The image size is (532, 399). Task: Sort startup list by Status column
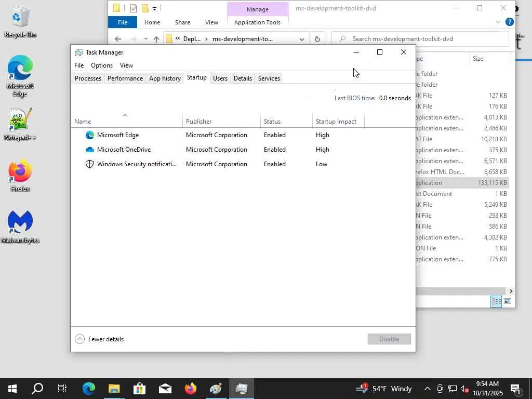[286, 121]
